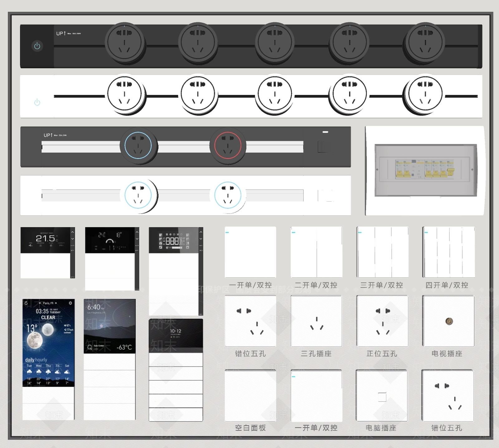Click the 电视插座 label
The height and width of the screenshot is (448, 499).
(x=447, y=353)
